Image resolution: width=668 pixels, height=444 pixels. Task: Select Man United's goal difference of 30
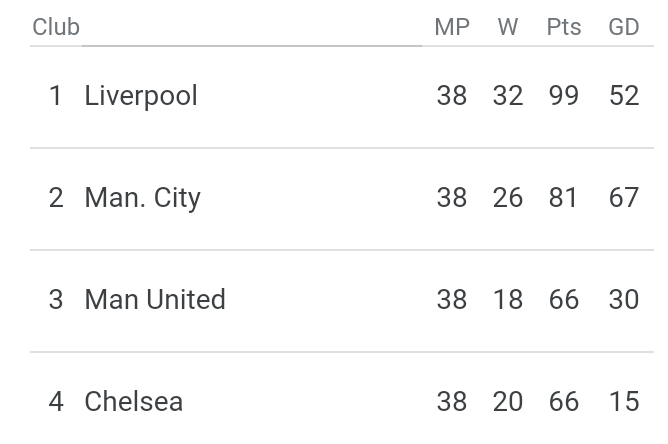(624, 300)
